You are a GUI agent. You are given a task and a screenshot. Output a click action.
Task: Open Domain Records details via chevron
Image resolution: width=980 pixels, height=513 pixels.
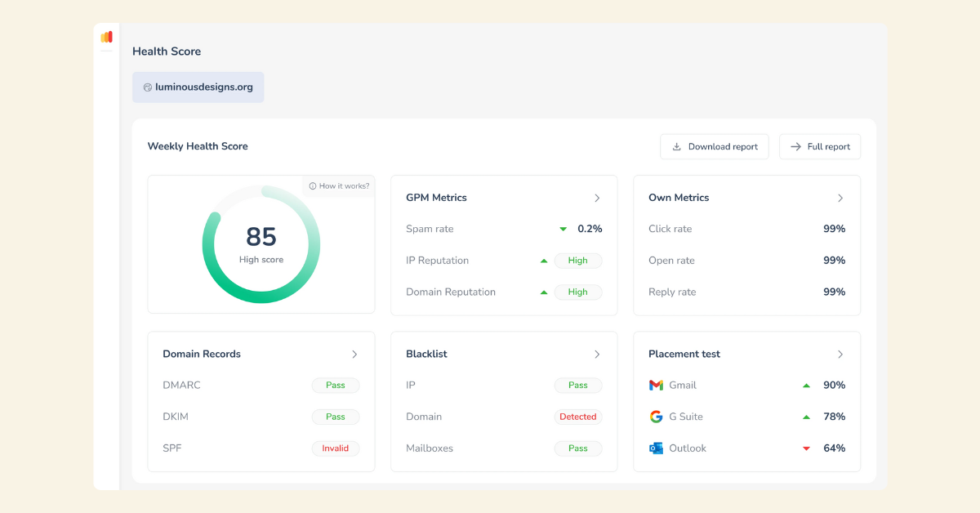354,355
